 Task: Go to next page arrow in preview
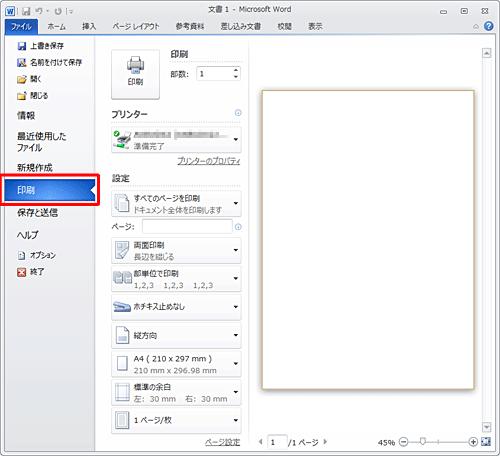(x=325, y=442)
